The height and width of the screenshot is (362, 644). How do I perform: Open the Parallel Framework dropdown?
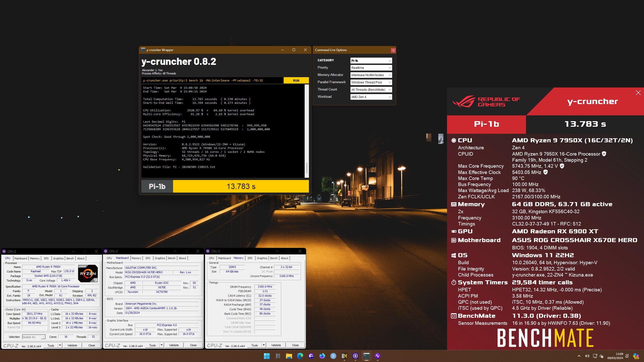click(371, 82)
